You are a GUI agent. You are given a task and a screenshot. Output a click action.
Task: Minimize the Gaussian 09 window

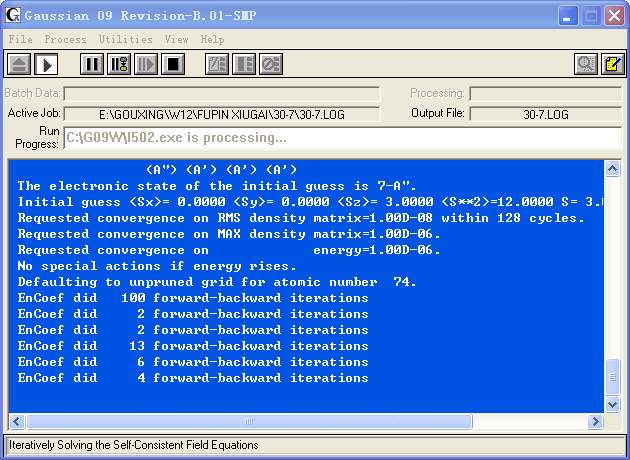pyautogui.click(x=568, y=16)
